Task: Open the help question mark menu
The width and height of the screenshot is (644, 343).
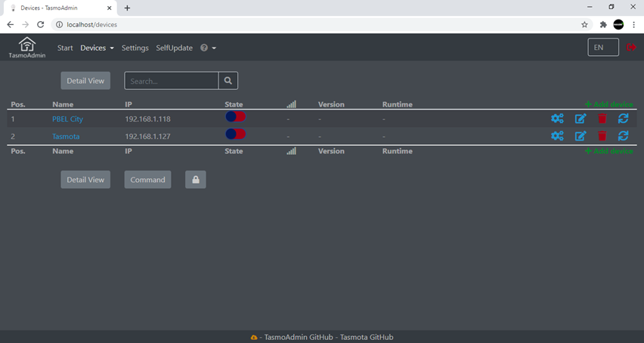Action: pos(208,48)
